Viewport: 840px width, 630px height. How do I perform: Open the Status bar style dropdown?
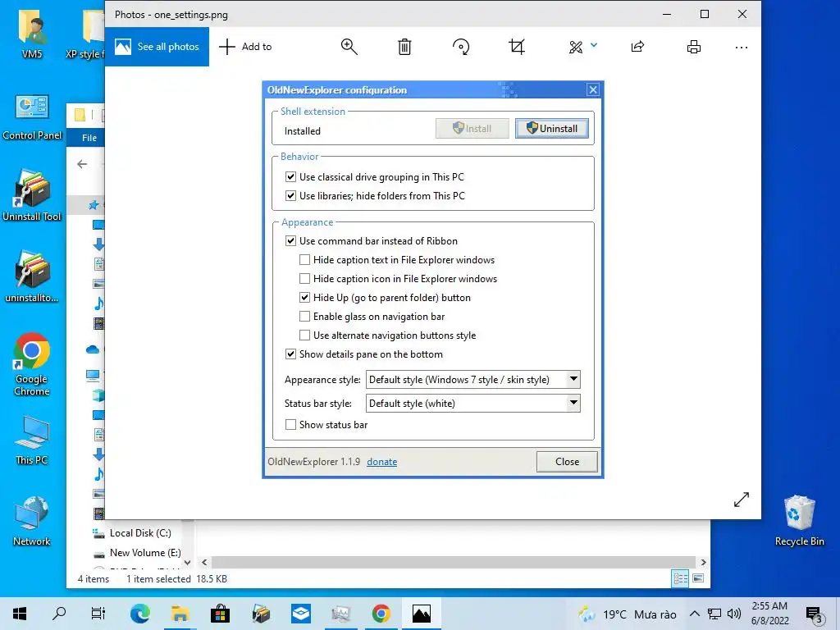[473, 404]
